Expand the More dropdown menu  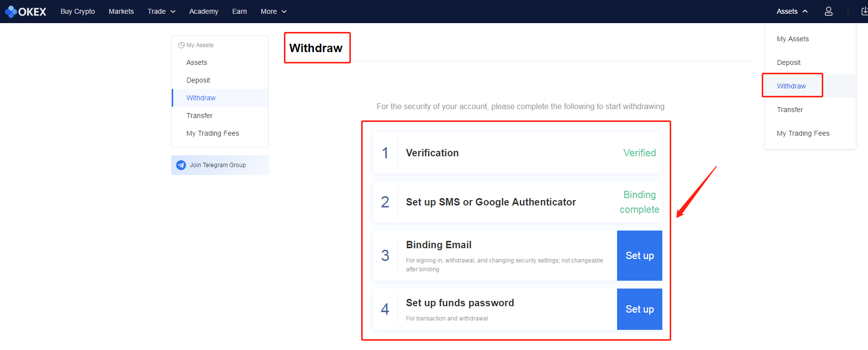point(274,11)
